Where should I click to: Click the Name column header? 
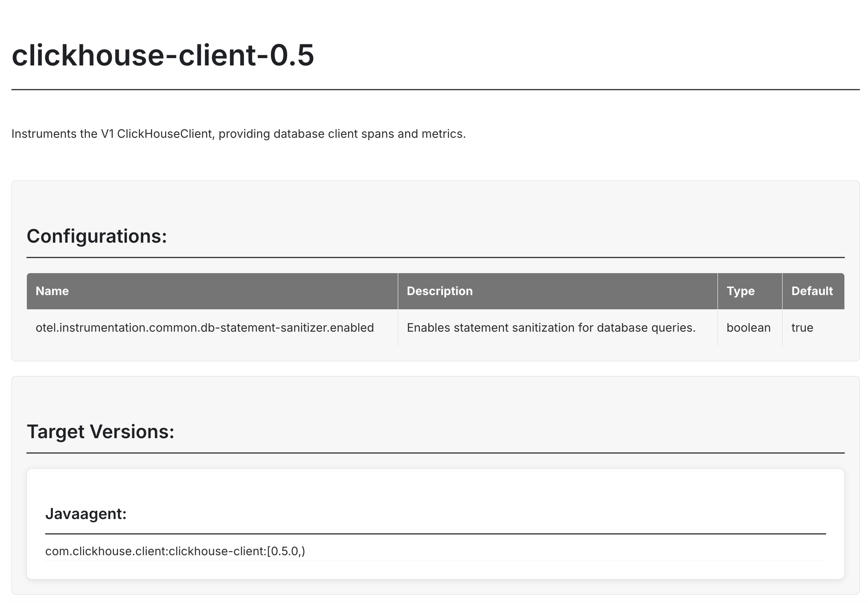click(52, 291)
